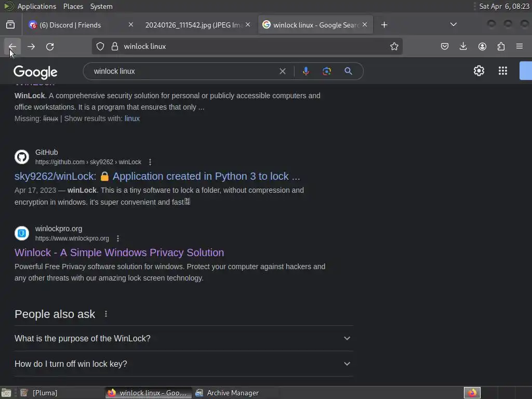Image resolution: width=532 pixels, height=399 pixels.
Task: Open the Places menu
Action: click(73, 6)
